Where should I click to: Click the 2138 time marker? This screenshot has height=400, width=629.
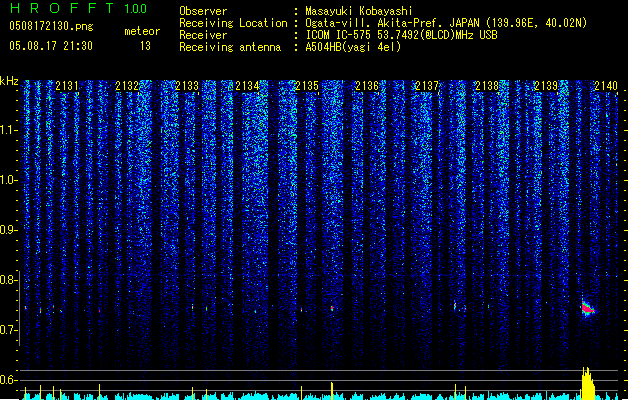coord(487,86)
